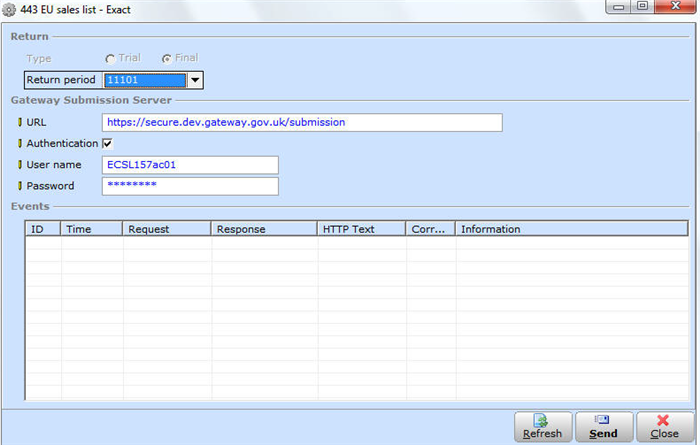Click the User name field ECSL157ac01
This screenshot has width=700, height=445.
pyautogui.click(x=190, y=165)
